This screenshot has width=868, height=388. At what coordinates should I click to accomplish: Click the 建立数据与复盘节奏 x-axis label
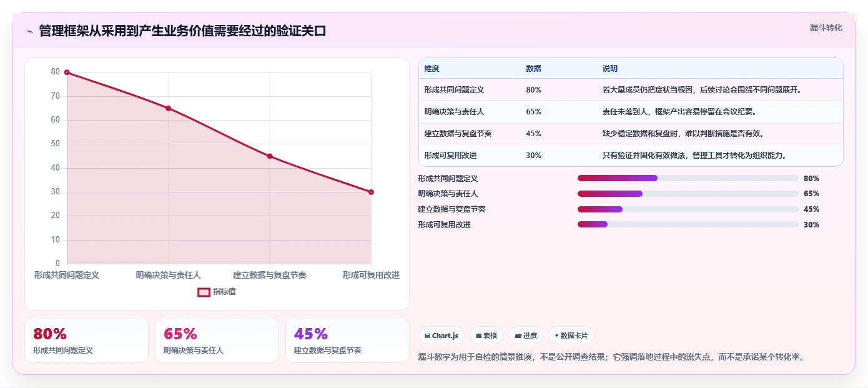click(x=270, y=275)
